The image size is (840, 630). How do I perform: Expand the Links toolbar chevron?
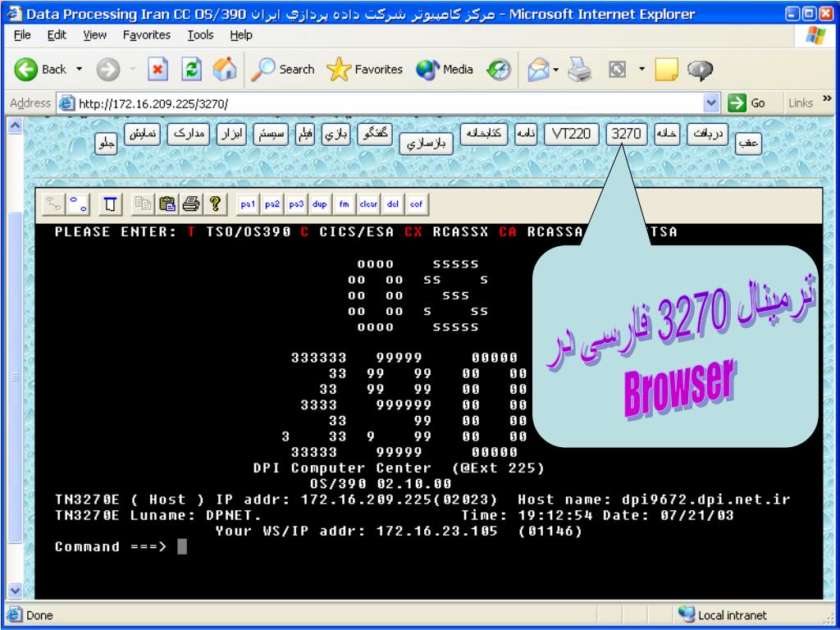click(x=827, y=98)
